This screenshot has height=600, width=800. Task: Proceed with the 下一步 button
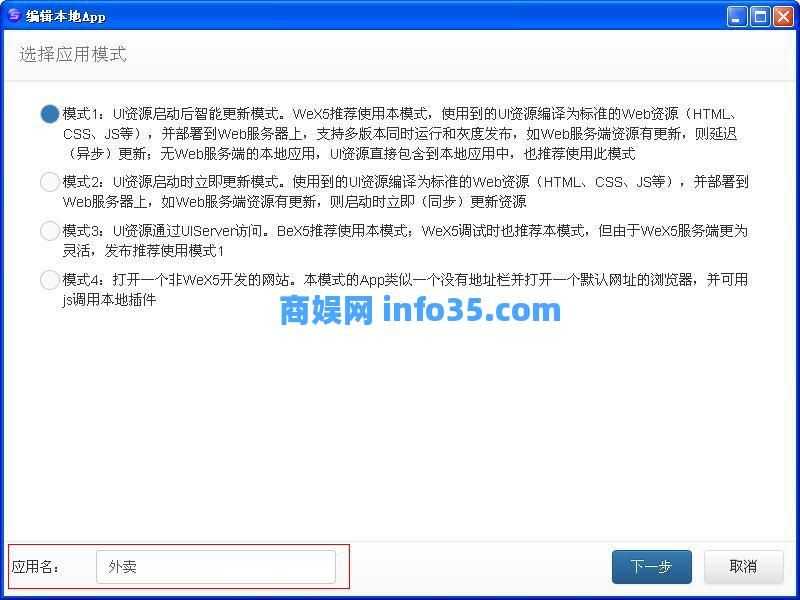click(x=652, y=566)
